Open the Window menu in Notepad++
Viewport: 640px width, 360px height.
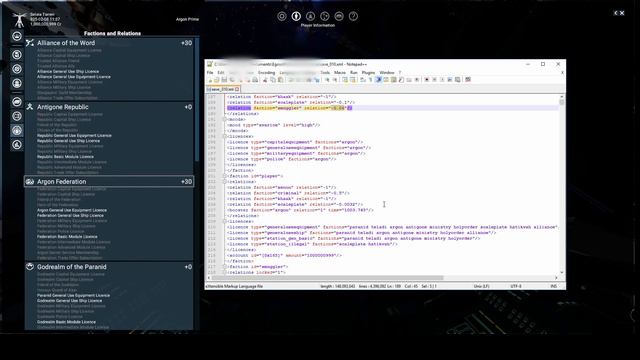click(387, 73)
